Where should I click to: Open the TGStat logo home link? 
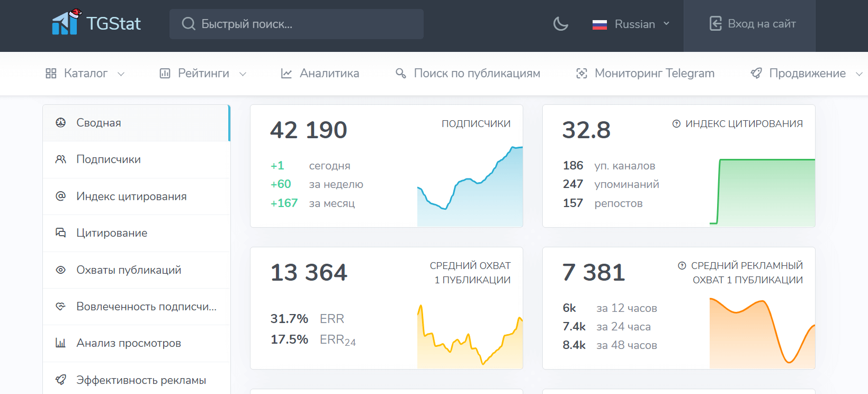(96, 22)
